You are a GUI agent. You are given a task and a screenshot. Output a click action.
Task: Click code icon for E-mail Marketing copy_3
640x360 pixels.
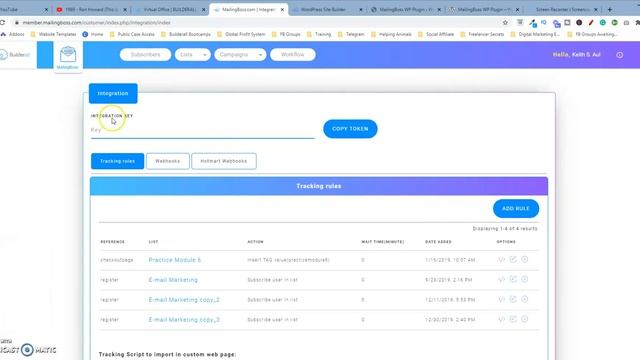[x=502, y=320]
